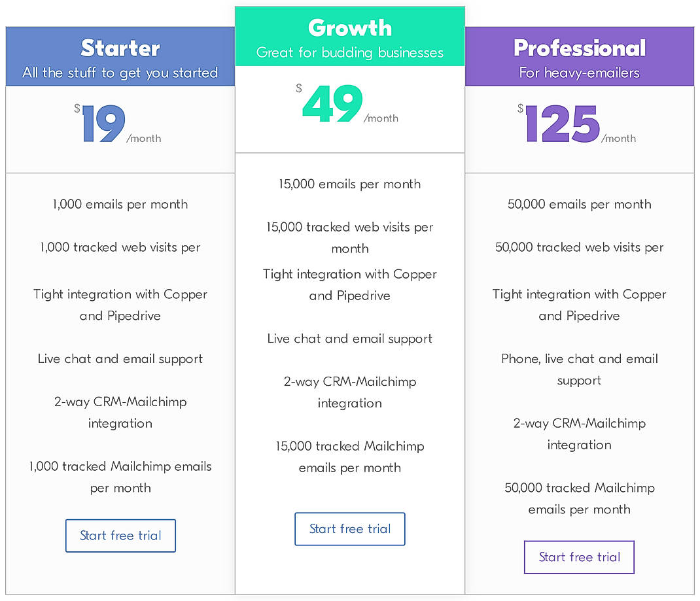Click "15,000 emails per month" feature text
The image size is (700, 601).
point(350,184)
